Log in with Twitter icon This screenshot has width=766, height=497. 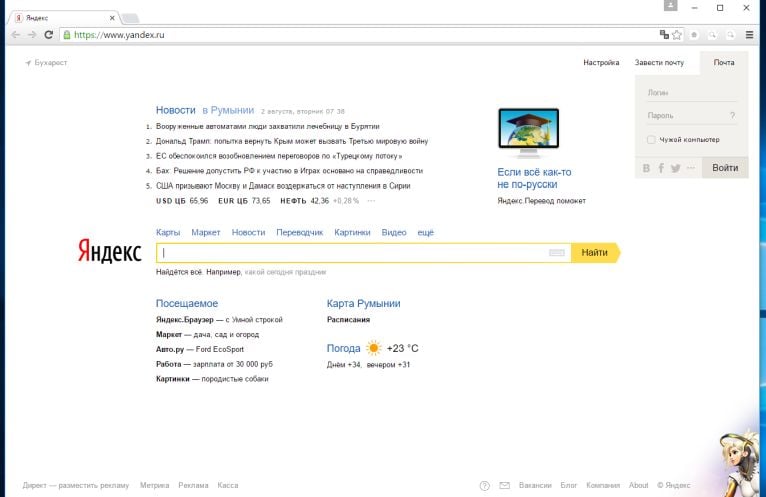676,168
